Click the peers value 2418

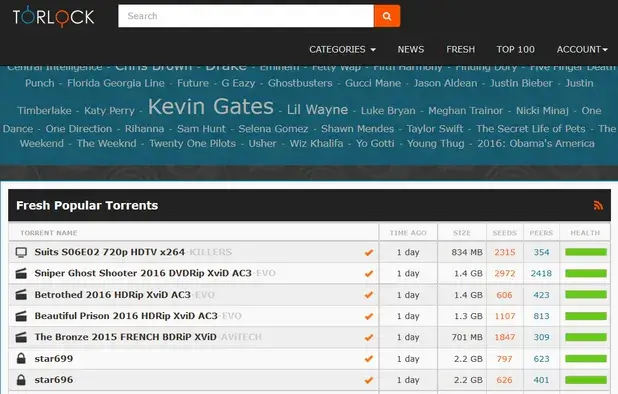pyautogui.click(x=541, y=273)
